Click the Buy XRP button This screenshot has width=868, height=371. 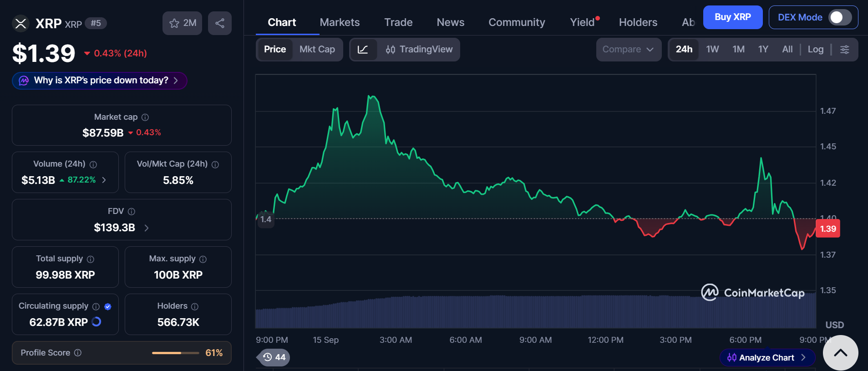(x=733, y=17)
